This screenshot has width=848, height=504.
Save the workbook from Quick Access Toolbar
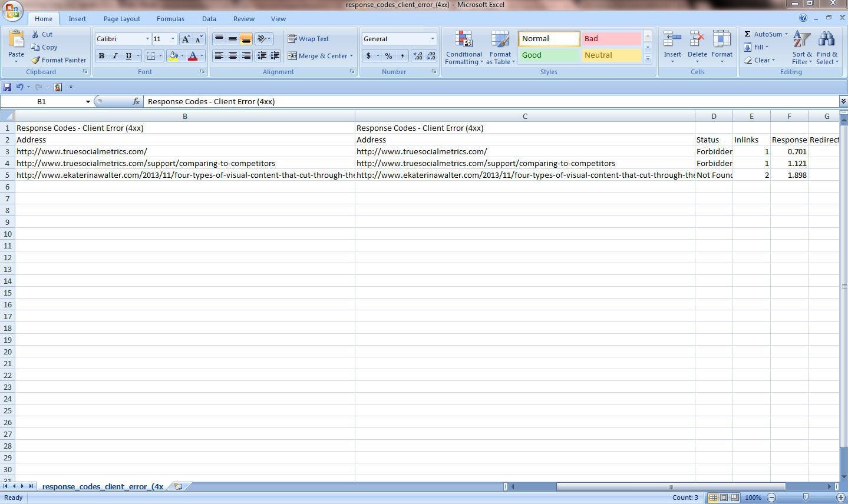pyautogui.click(x=7, y=87)
